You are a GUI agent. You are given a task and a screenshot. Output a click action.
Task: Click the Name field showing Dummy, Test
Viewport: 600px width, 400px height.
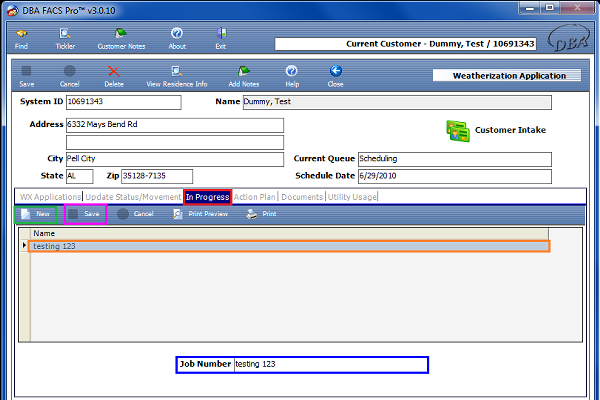click(397, 102)
